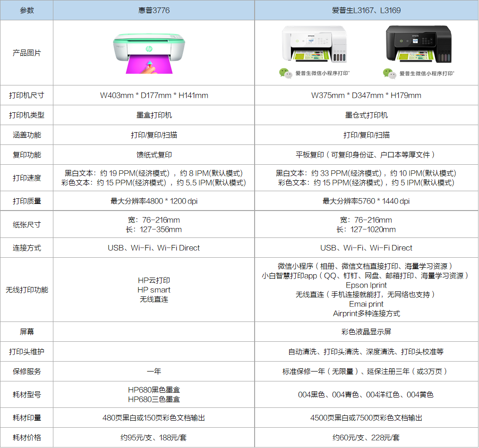
Task: Click the row label '打印机类型'
Action: coord(26,115)
